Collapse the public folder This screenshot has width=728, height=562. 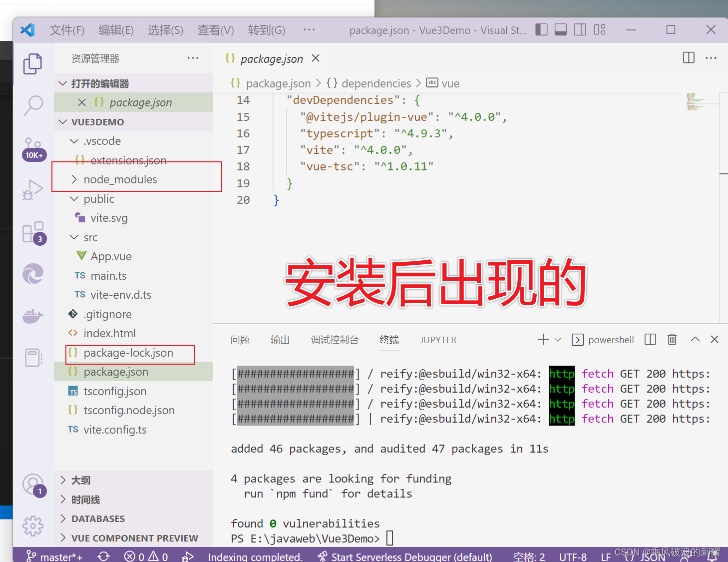click(x=133, y=199)
